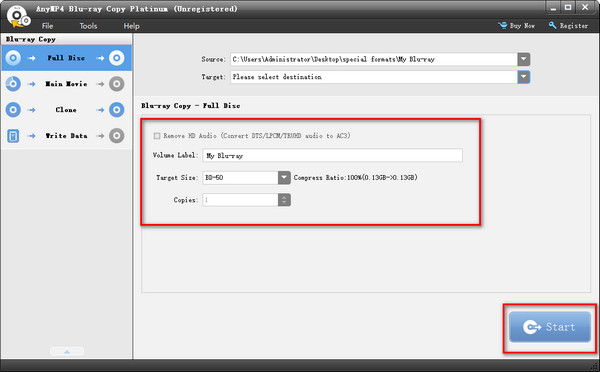Click the Target destination field
The width and height of the screenshot is (600, 372).
click(374, 77)
